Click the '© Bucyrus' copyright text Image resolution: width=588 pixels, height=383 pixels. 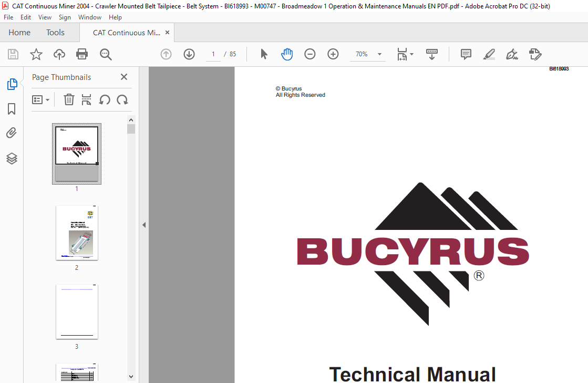coord(289,88)
